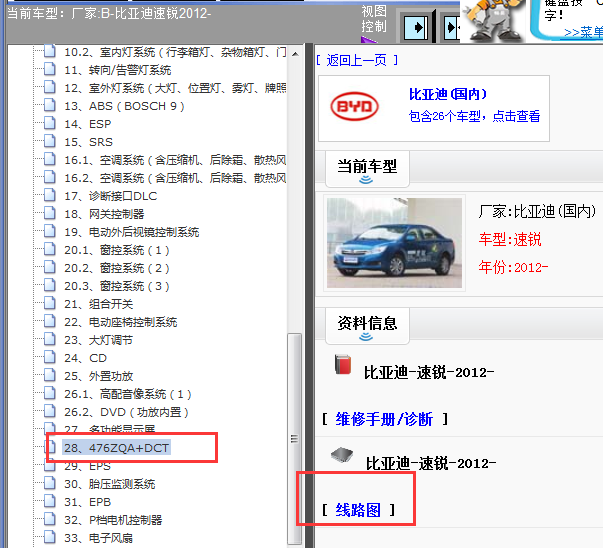The width and height of the screenshot is (603, 548).
Task: Click 年份:2012- text
Action: [513, 267]
